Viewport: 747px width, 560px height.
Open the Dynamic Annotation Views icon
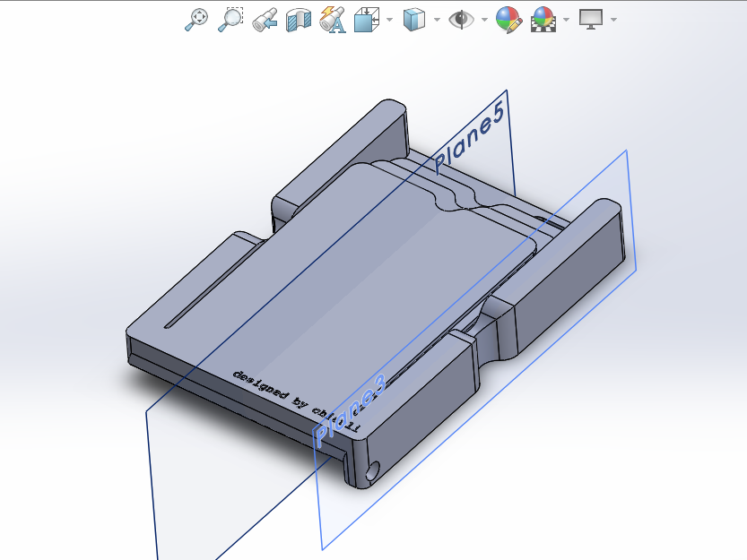(332, 19)
